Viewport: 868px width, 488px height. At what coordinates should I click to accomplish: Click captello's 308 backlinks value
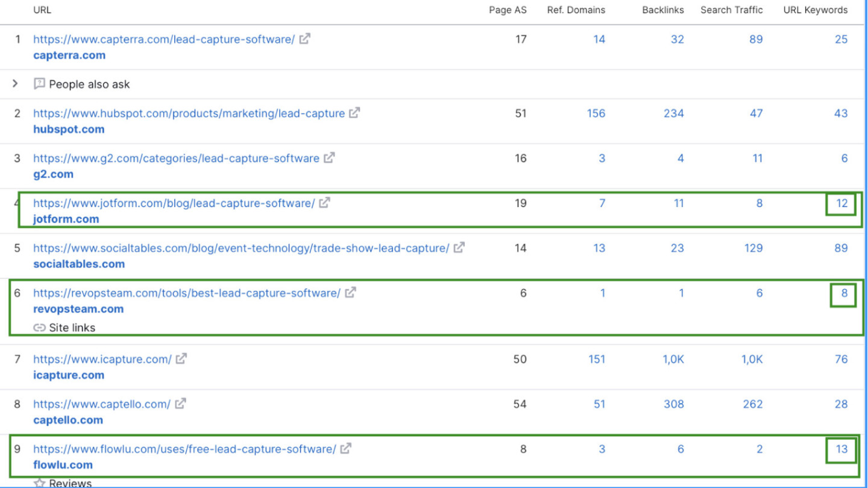674,404
